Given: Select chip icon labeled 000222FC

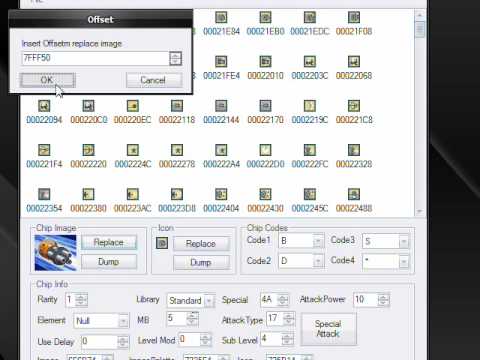Looking at the screenshot, I should (310, 150).
